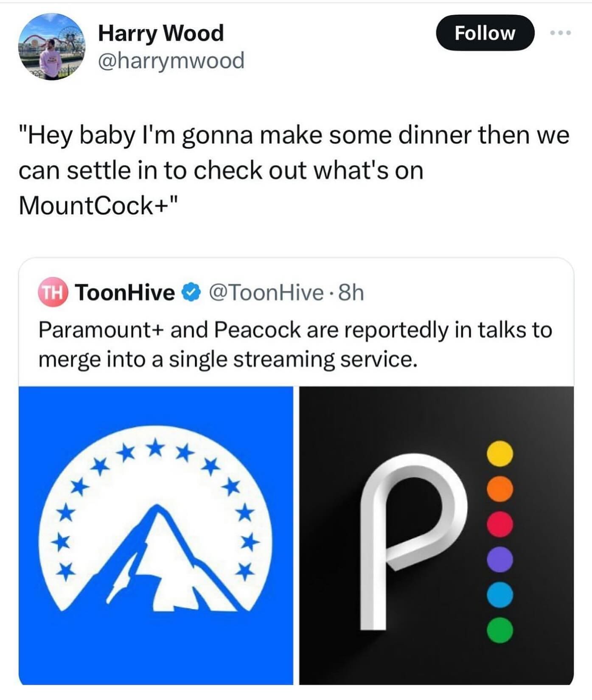Click the @ToonHive handle

266,293
